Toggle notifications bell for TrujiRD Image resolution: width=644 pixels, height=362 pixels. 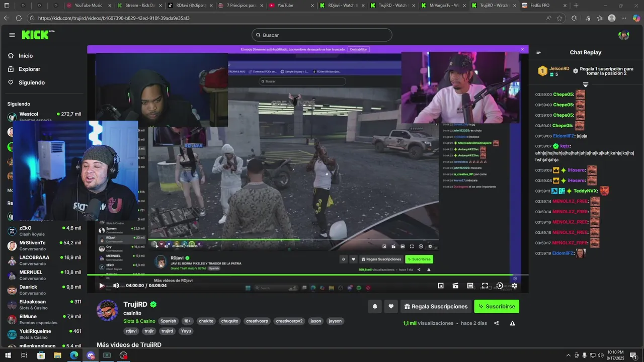(375, 307)
